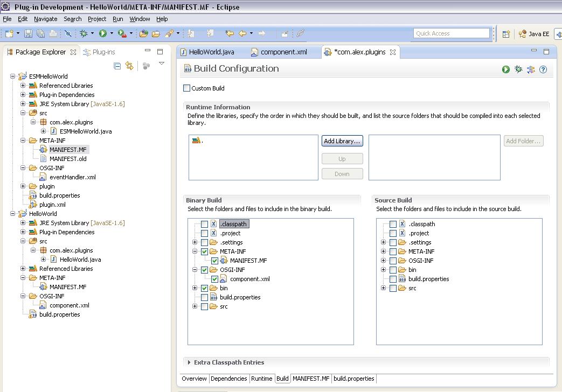562x392 pixels.
Task: Switch to the Dependencies tab at bottom
Action: [228, 379]
